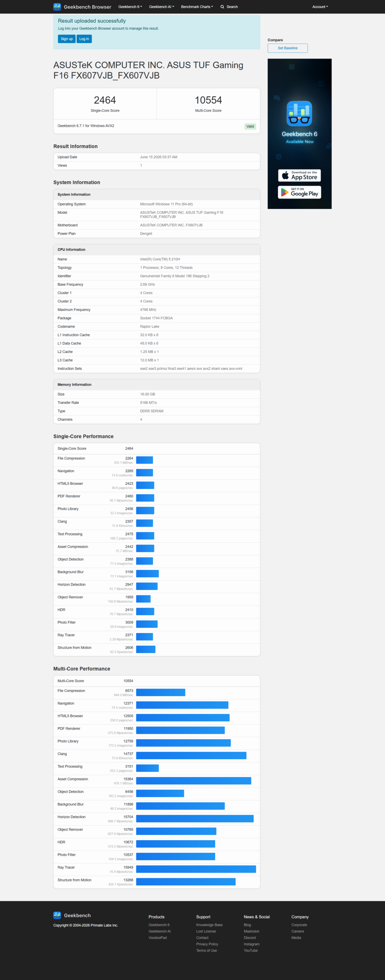This screenshot has height=980, width=385.
Task: Click the "16.00 GB" memory size value
Action: pyautogui.click(x=147, y=394)
